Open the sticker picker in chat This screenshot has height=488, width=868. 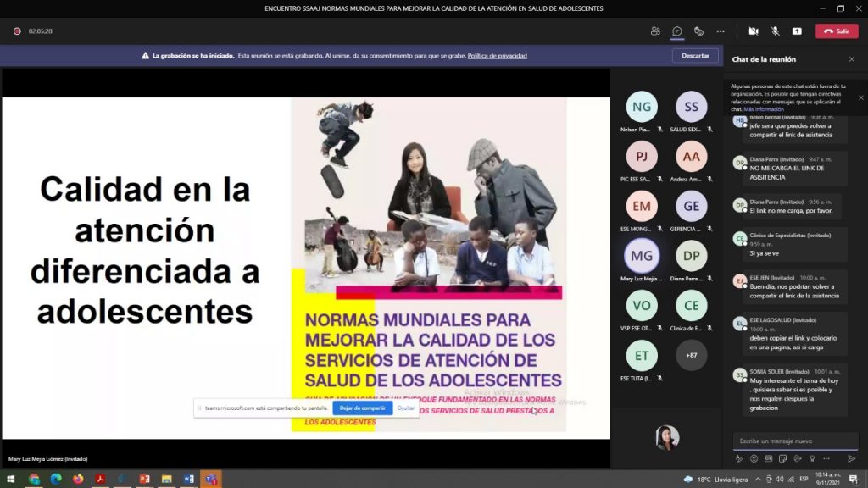782,458
